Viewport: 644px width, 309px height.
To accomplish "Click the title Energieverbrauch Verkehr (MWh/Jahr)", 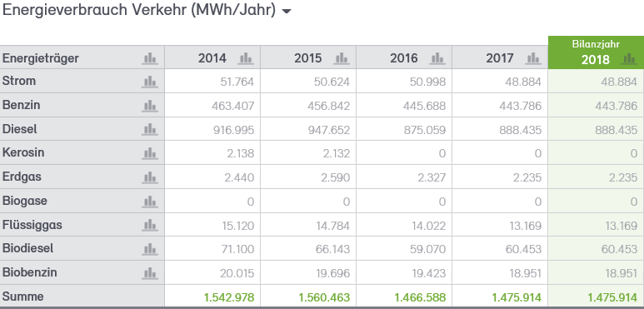I will [139, 10].
